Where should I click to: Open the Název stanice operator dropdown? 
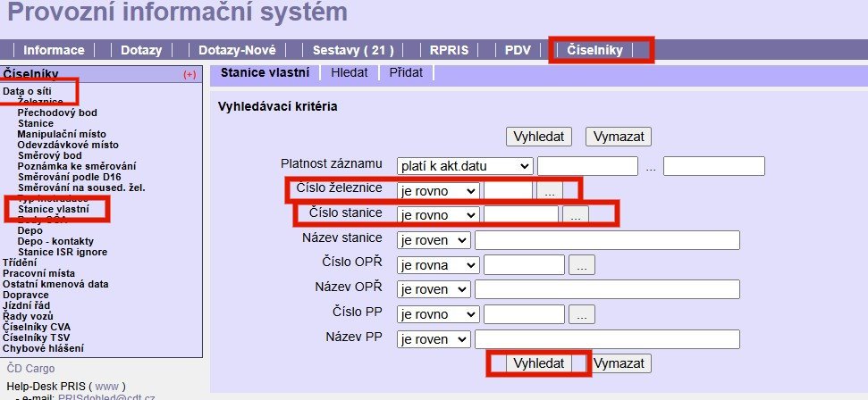click(x=434, y=239)
